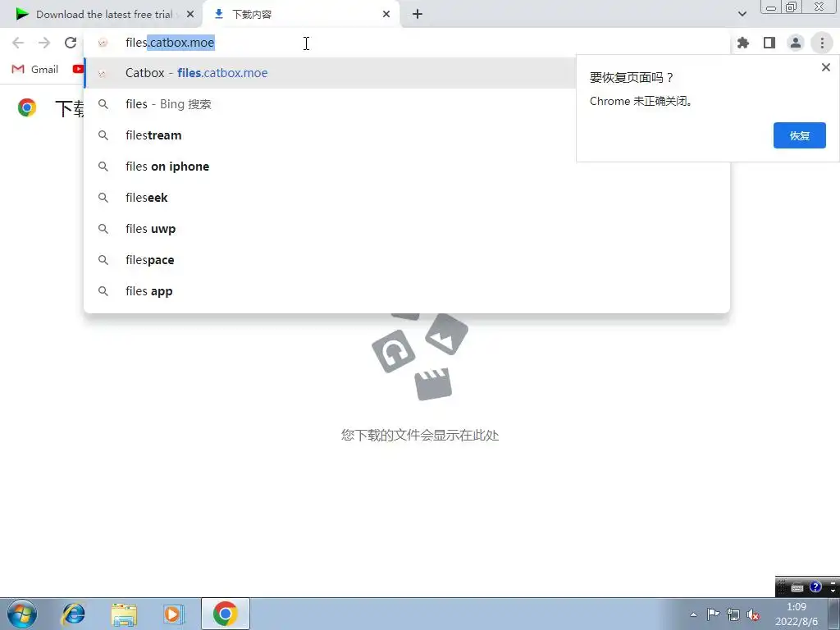Show hidden tray icons arrow

pos(693,614)
